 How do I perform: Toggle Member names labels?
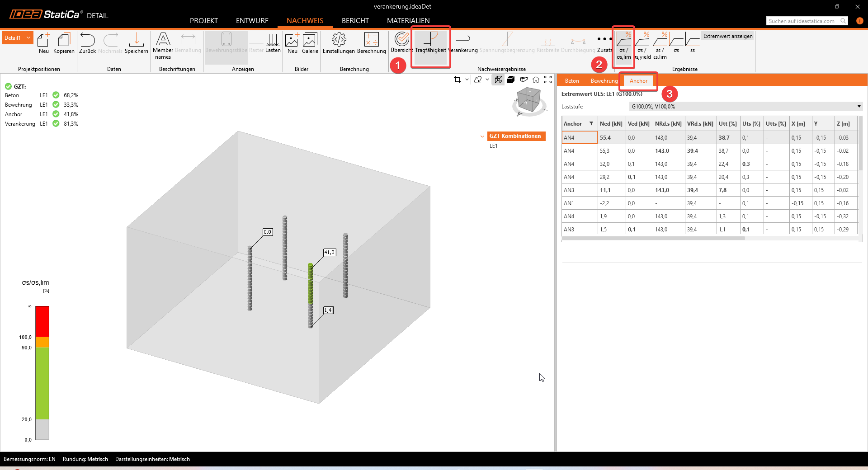coord(163,45)
